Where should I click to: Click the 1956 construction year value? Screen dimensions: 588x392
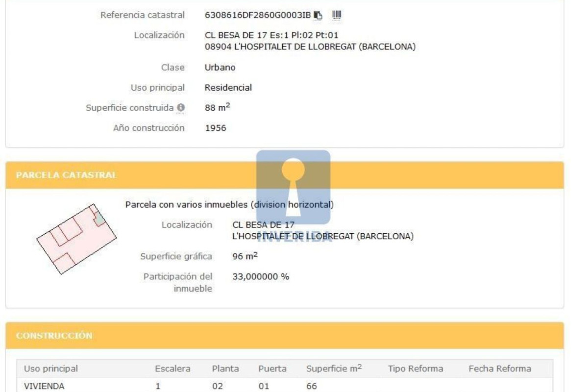[216, 128]
